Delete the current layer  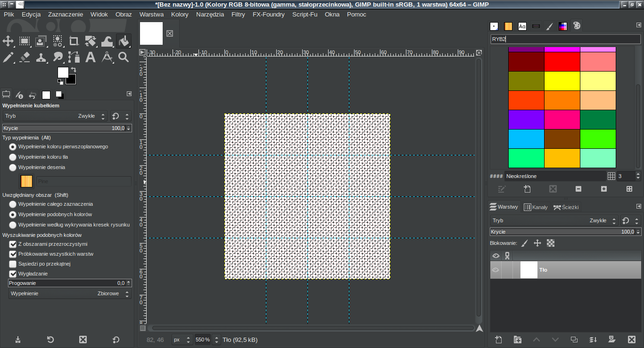pyautogui.click(x=632, y=340)
